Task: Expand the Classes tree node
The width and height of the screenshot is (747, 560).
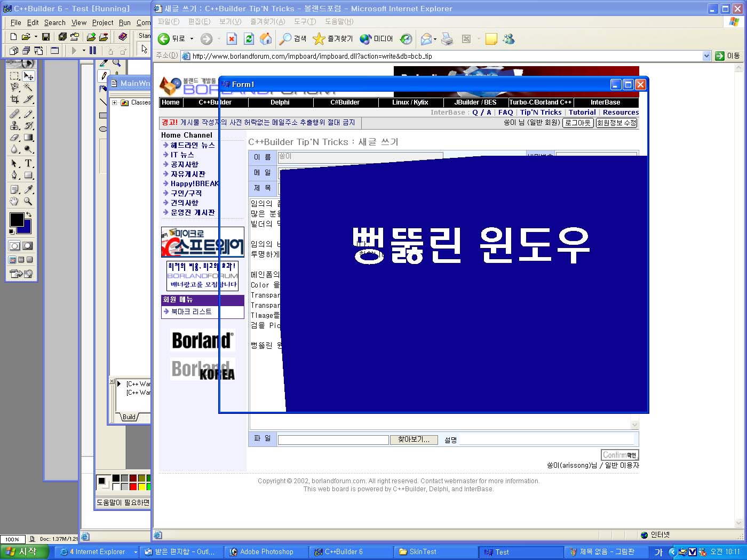Action: coord(114,102)
